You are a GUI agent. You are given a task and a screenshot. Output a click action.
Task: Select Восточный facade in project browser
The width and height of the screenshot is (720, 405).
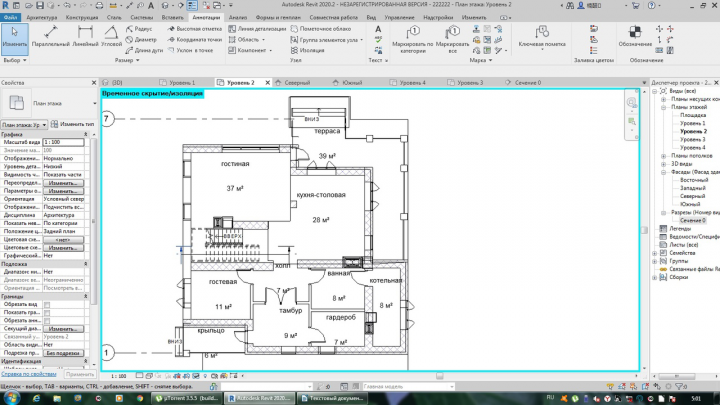694,180
